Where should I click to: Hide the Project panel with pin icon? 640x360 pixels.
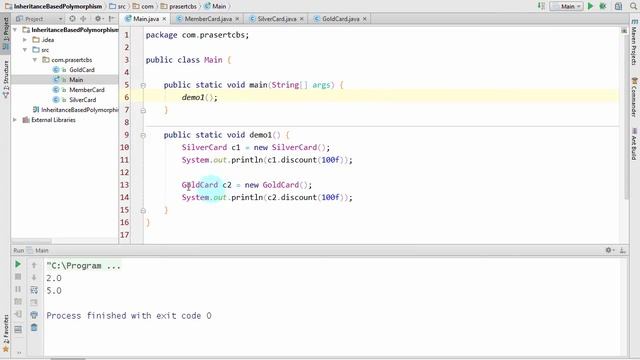111,19
